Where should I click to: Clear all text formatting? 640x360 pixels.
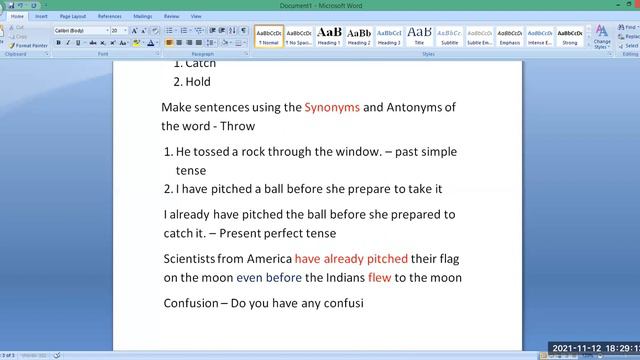click(155, 31)
